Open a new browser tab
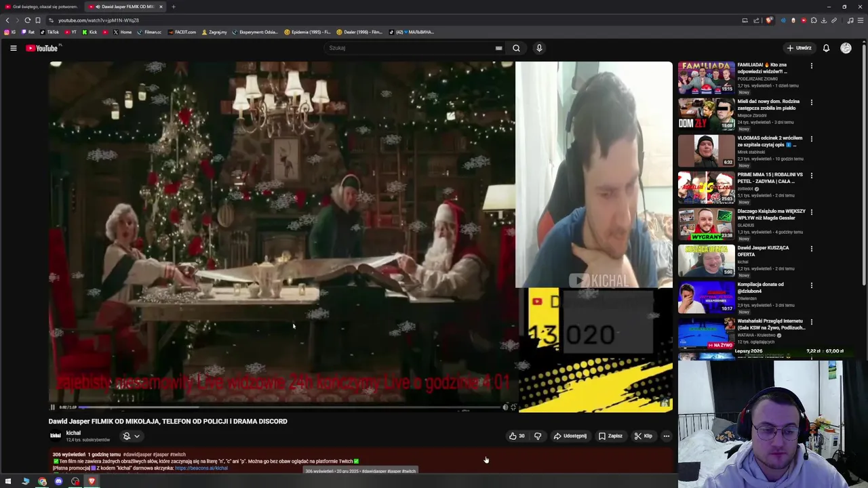This screenshot has height=488, width=868. coord(173,7)
